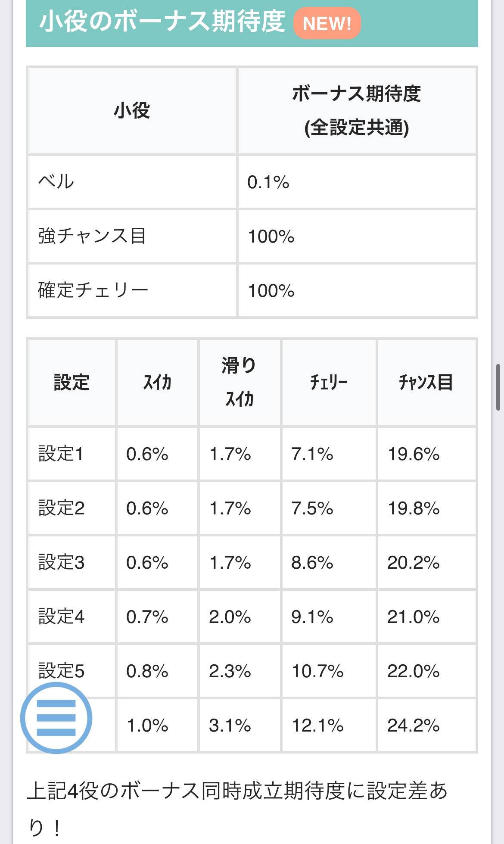The image size is (504, 844).
Task: Click the 10.7% チェリー value for 設定5
Action: tap(318, 671)
